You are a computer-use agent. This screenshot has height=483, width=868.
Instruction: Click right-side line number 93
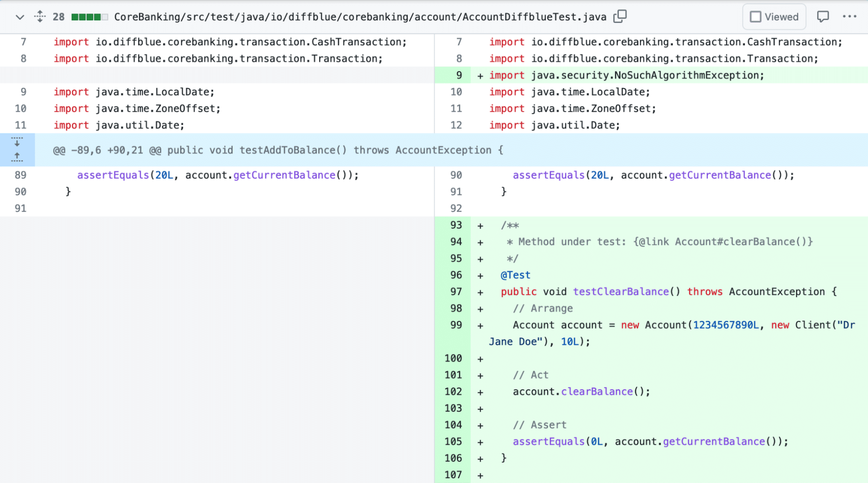(456, 225)
